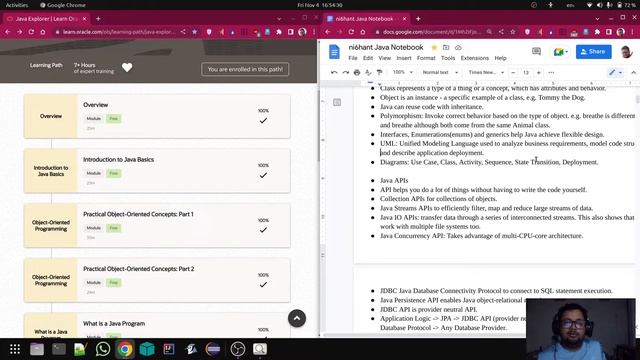Viewport: 640px width, 360px height.
Task: Click Oracle page address bar
Action: coord(118,32)
